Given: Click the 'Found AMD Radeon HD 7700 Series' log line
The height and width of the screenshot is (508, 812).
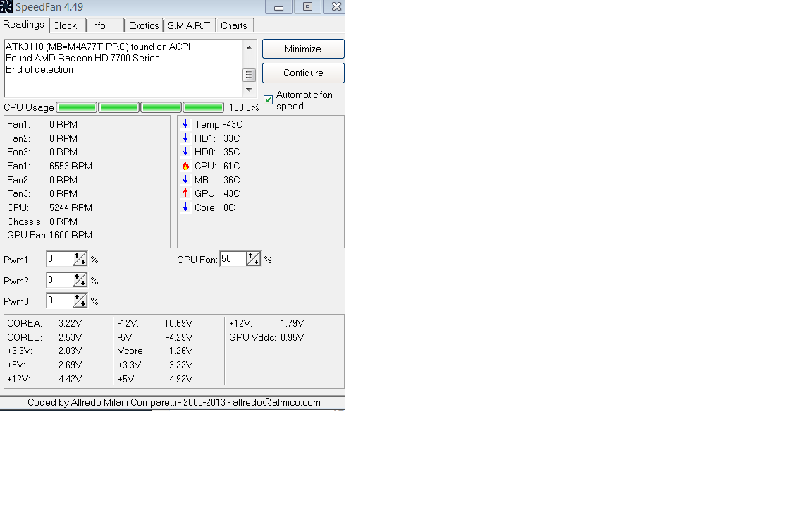Looking at the screenshot, I should 83,58.
